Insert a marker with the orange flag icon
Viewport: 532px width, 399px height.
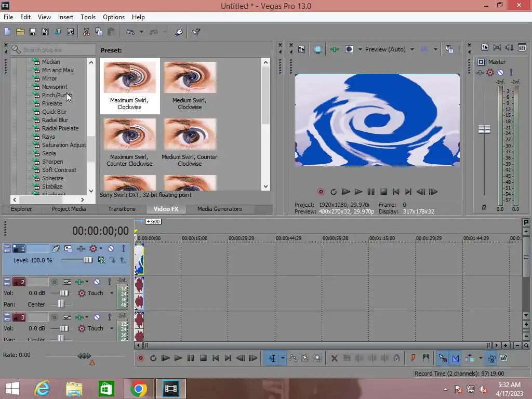click(413, 358)
